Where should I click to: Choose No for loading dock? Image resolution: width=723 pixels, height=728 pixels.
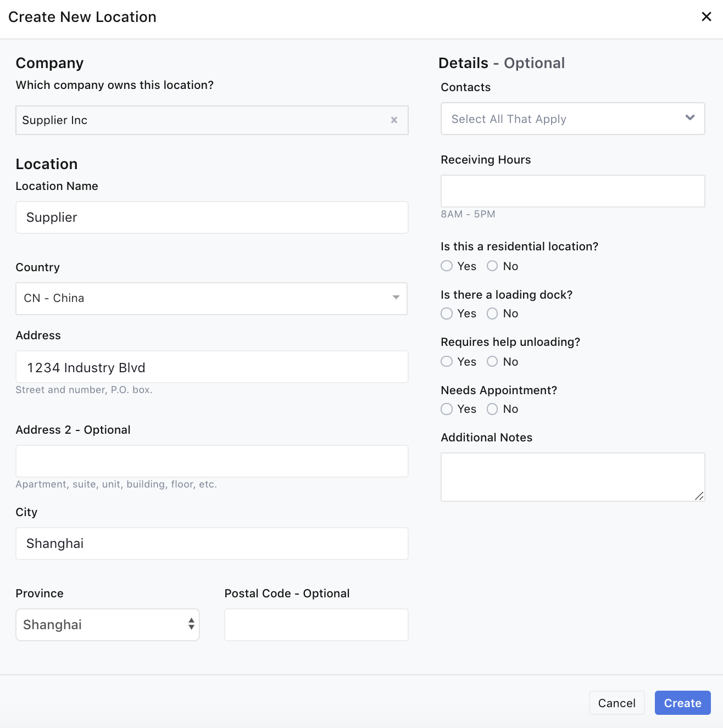[493, 313]
